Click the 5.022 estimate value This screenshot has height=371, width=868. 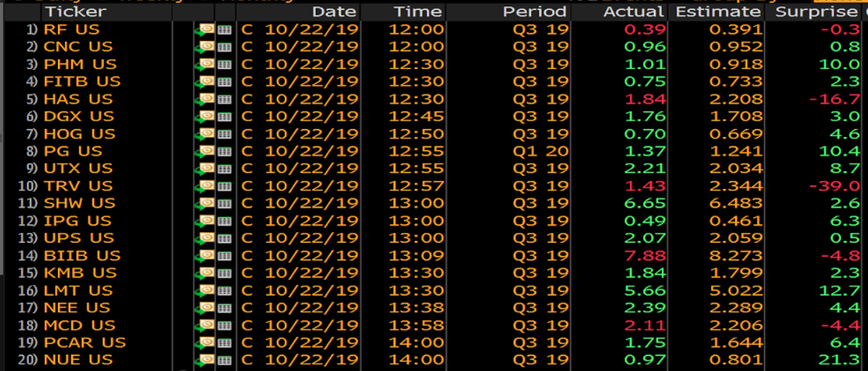[736, 290]
